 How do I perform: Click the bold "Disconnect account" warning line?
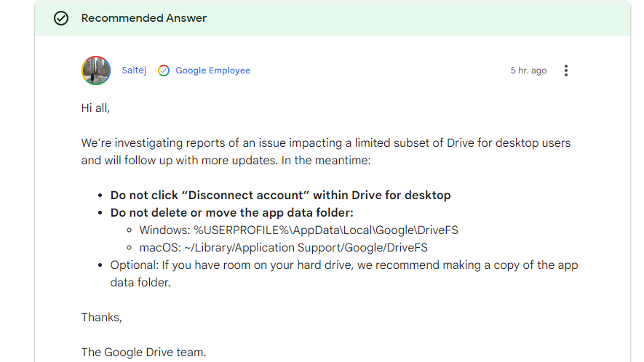pyautogui.click(x=280, y=195)
